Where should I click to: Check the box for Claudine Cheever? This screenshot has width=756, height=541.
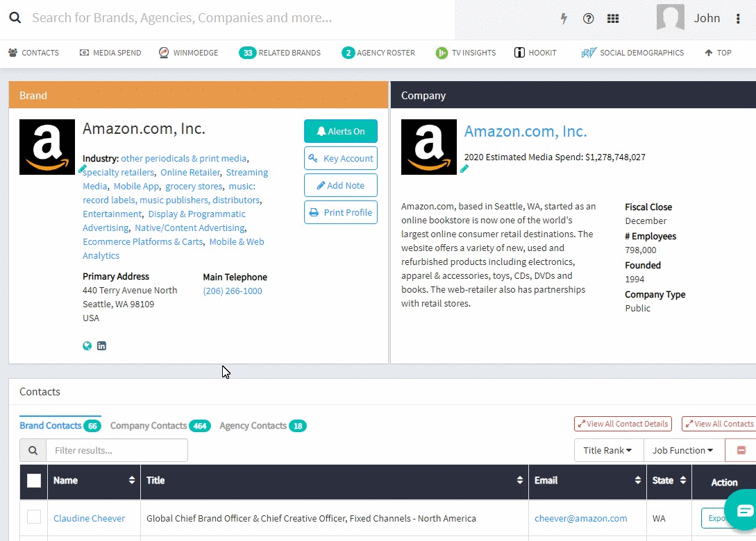(34, 517)
